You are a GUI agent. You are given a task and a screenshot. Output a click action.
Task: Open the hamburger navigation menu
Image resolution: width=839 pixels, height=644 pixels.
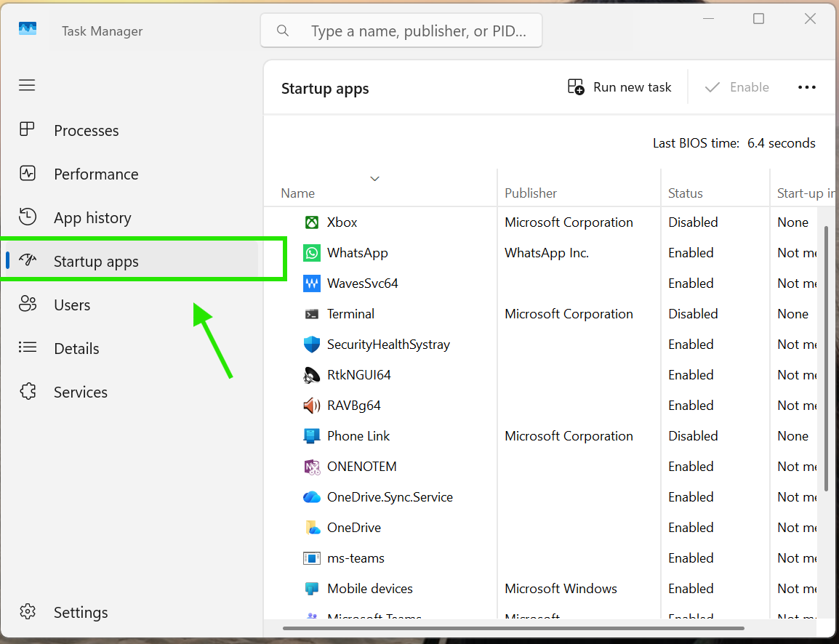(x=27, y=85)
